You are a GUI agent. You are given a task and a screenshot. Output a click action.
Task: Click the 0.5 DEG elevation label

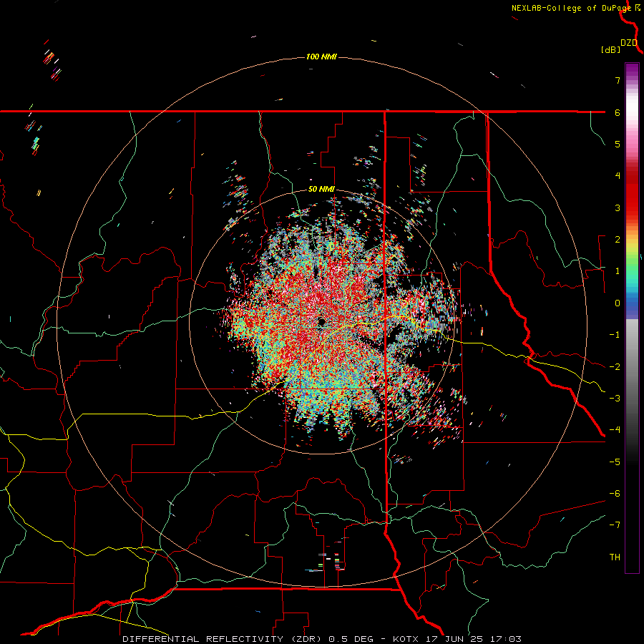351,639
